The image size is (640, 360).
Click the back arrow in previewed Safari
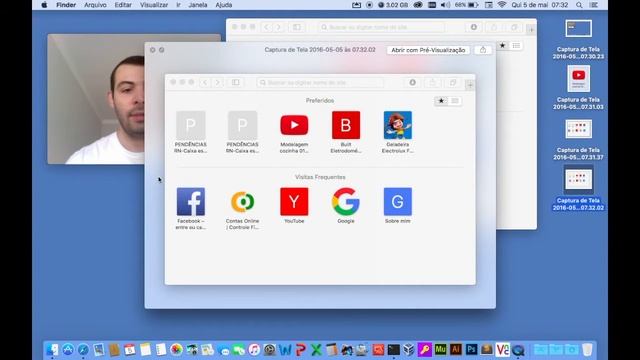[205, 82]
